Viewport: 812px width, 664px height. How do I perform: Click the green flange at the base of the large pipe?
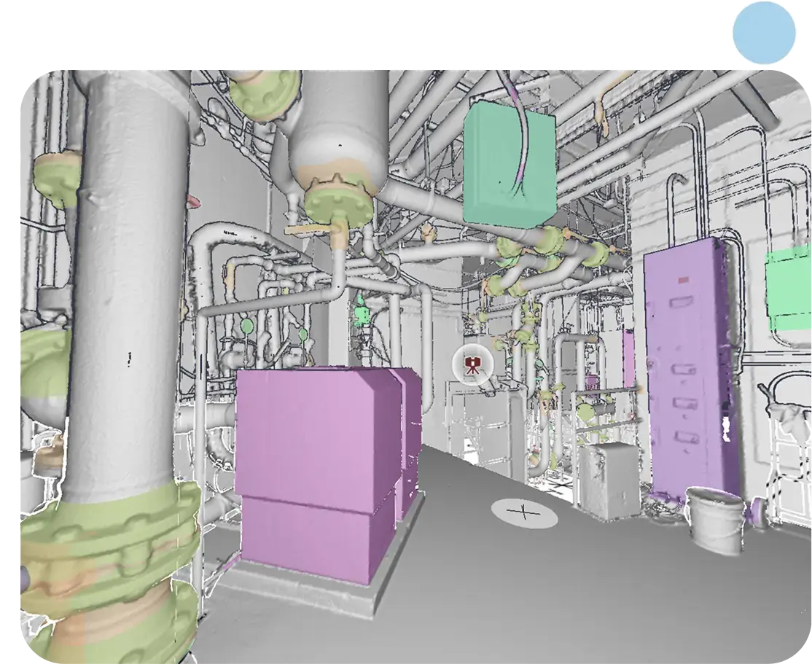[109, 539]
